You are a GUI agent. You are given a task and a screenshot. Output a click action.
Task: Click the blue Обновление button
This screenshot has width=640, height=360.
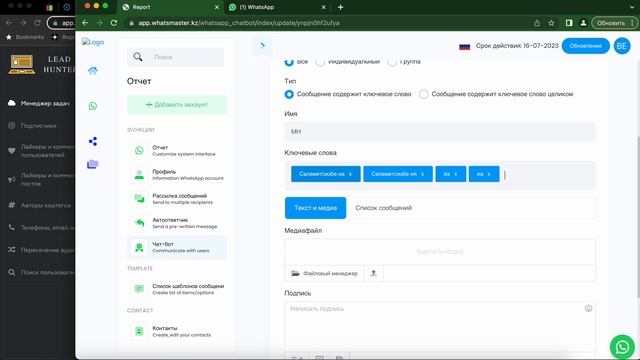click(x=585, y=46)
